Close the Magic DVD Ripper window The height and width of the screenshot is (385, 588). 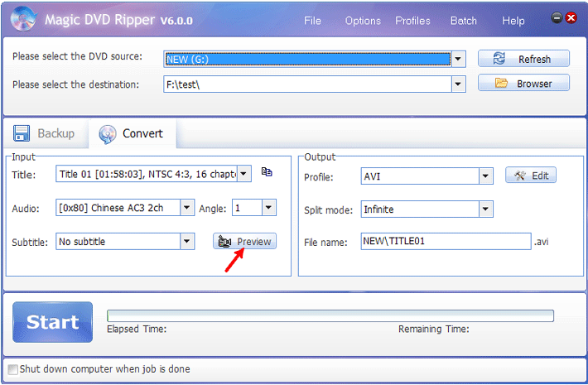tap(571, 17)
